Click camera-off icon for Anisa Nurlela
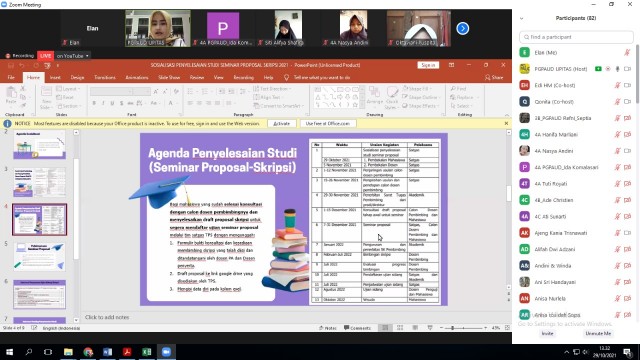 [x=627, y=298]
